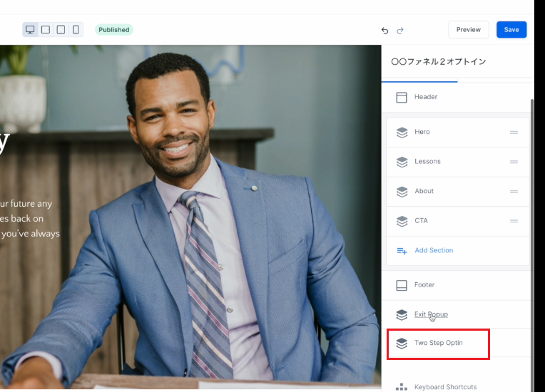Click the Preview button
This screenshot has width=545, height=392.
pos(469,30)
